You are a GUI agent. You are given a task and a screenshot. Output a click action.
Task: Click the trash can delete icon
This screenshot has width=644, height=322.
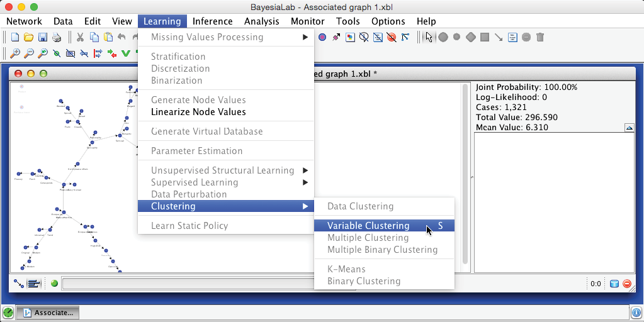coord(540,37)
